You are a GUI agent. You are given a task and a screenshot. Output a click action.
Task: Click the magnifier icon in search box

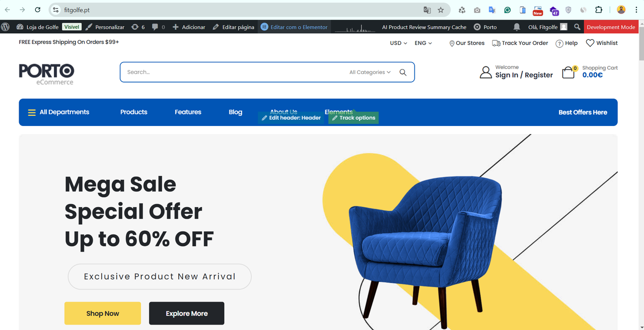403,72
